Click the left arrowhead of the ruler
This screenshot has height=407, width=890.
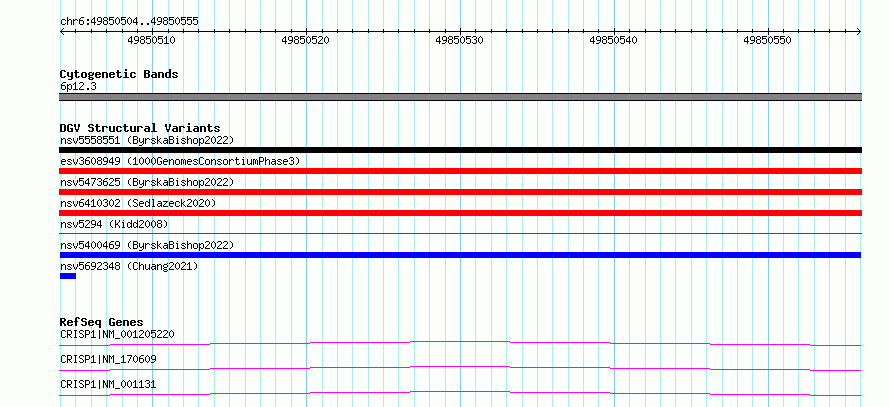tap(62, 32)
